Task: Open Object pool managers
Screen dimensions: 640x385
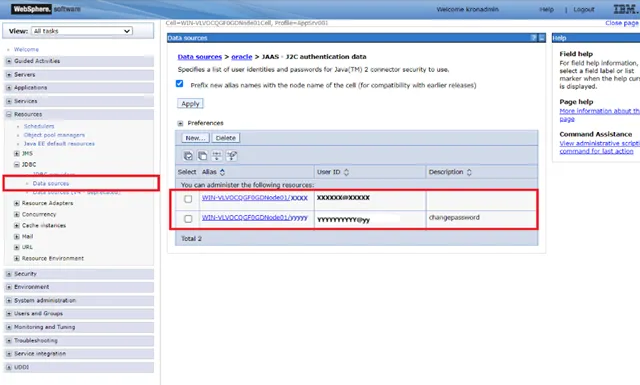Action: point(54,135)
